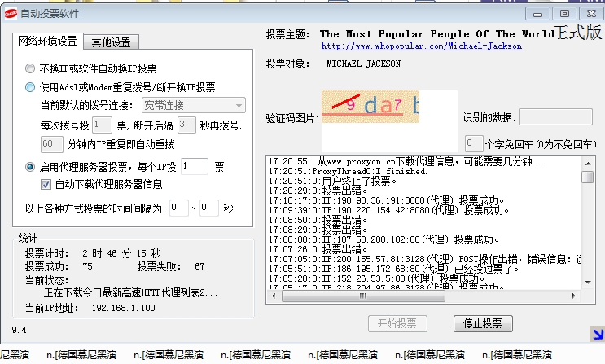Minimize the 自动投票软件 window
Screen dimensions: 605x364
(x=537, y=15)
